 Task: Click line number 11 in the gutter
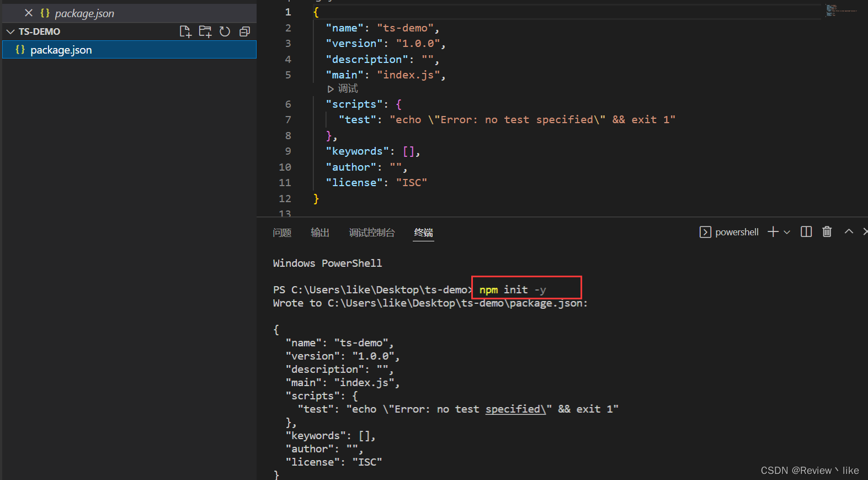[x=285, y=182]
